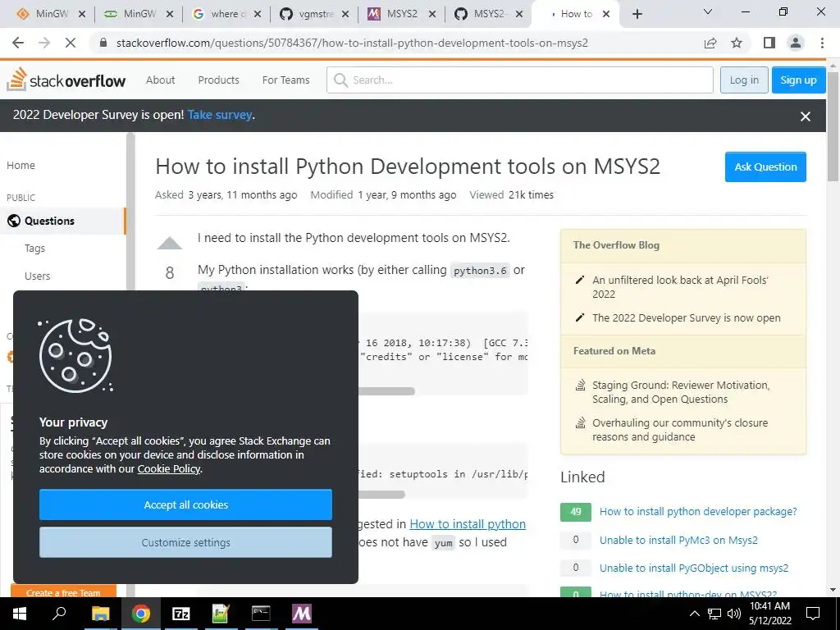Close the vgmstream GitHub tab
840x630 pixels.
(345, 15)
